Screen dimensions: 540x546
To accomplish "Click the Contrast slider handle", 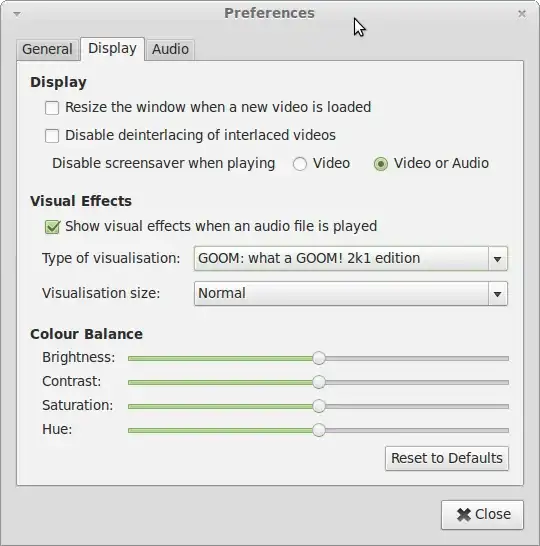I will click(x=319, y=382).
